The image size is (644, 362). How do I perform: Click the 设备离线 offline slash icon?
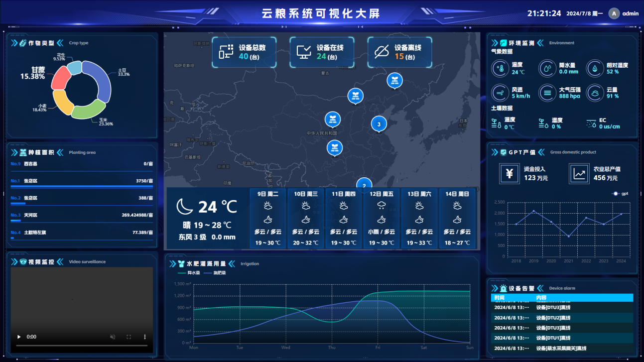point(382,52)
